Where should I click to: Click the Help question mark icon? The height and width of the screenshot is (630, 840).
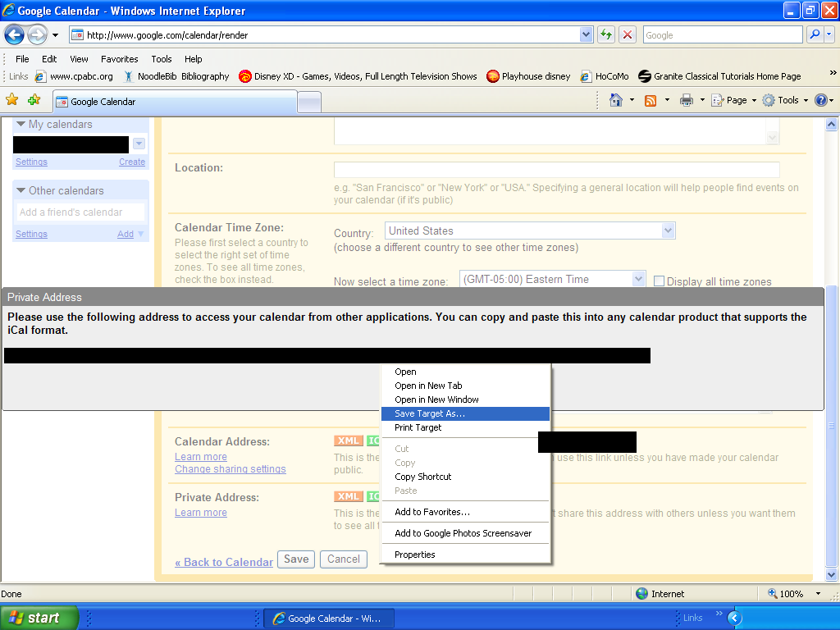820,100
